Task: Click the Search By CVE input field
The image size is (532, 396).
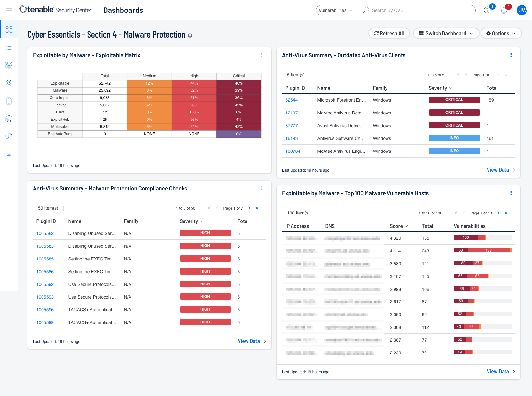Action: pos(419,10)
